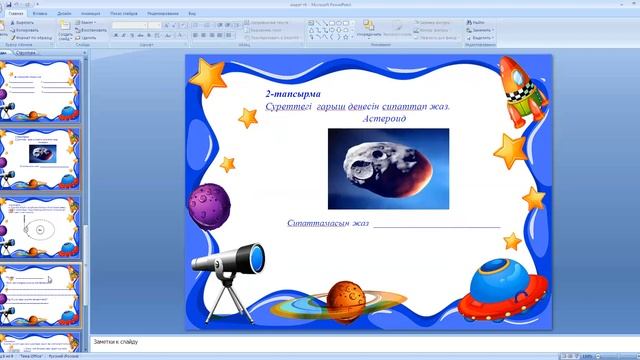Viewport: 640px width, 360px height.
Task: Click the Clear Formatting icon
Action: (182, 25)
